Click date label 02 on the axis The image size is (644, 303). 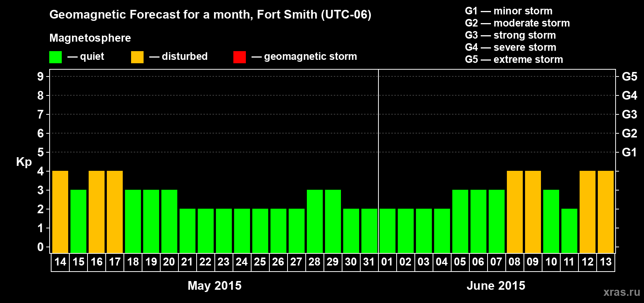click(406, 262)
